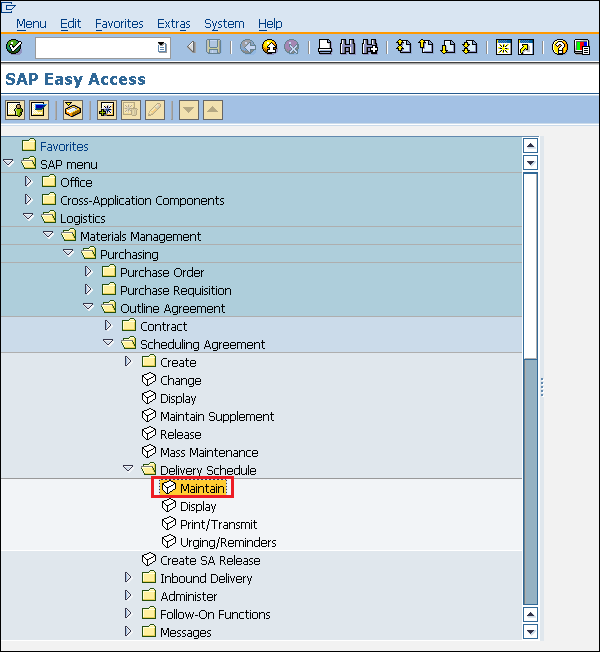Click the top scroll-up arrow of tree
Screen dimensions: 600x652
530,146
